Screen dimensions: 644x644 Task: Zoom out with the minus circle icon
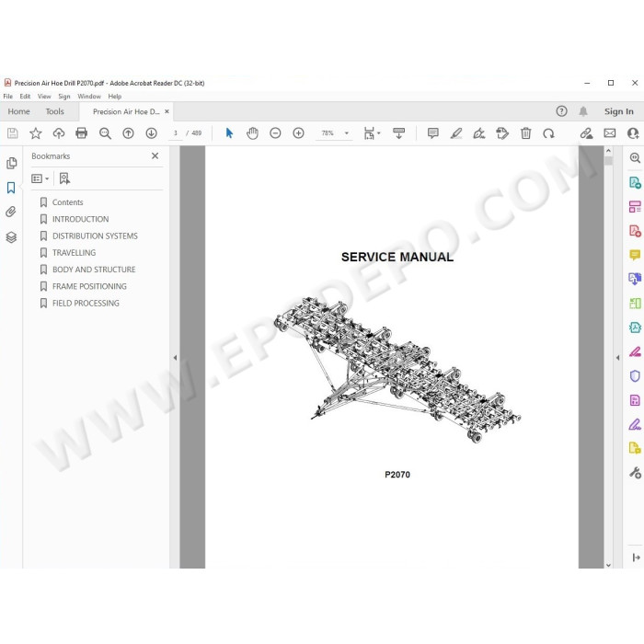[x=275, y=133]
